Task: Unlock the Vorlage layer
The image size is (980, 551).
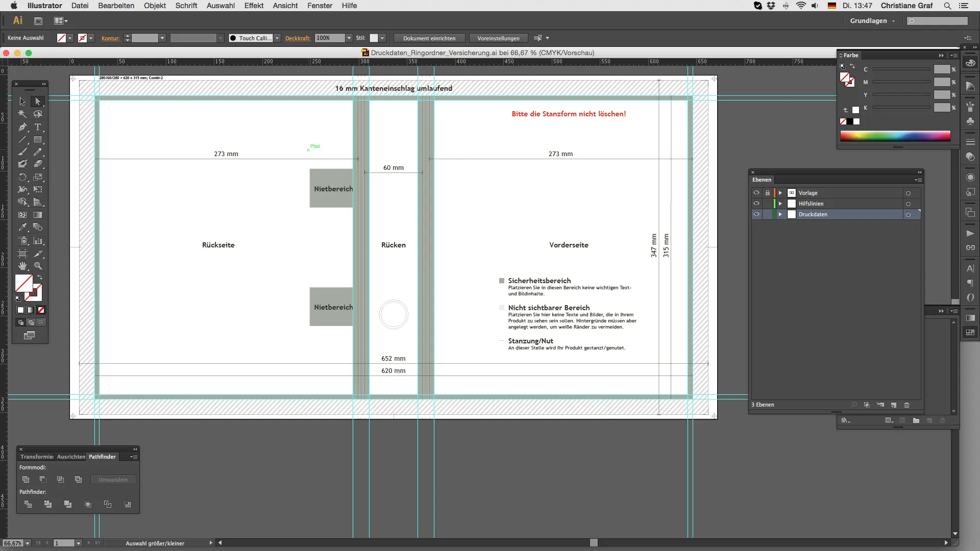Action: (767, 193)
